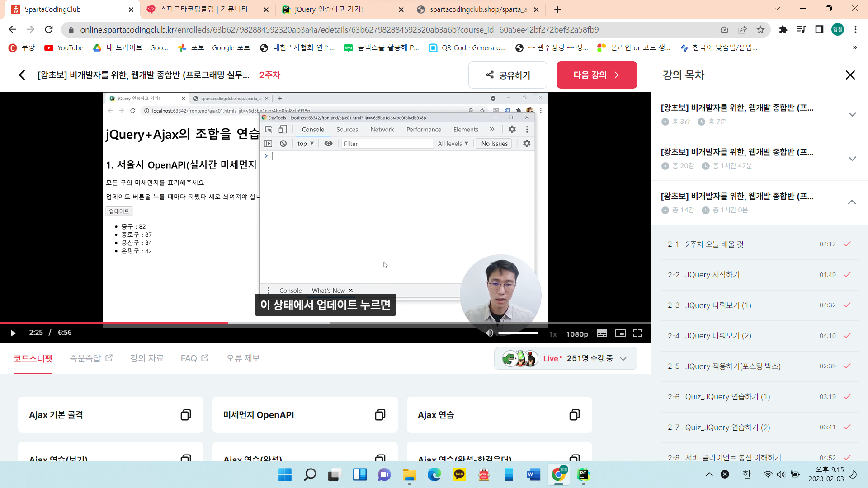This screenshot has width=868, height=488.
Task: Click the address bar URL
Action: coord(339,30)
